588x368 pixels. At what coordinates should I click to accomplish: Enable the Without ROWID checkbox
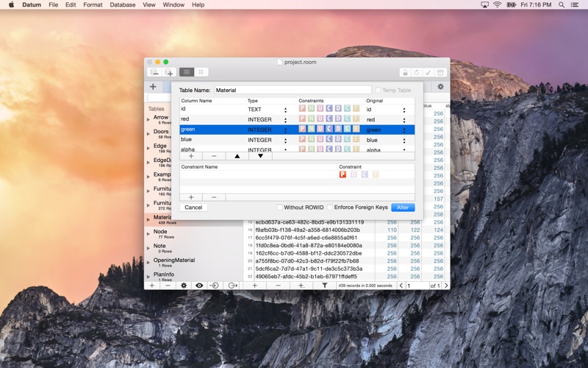point(280,208)
